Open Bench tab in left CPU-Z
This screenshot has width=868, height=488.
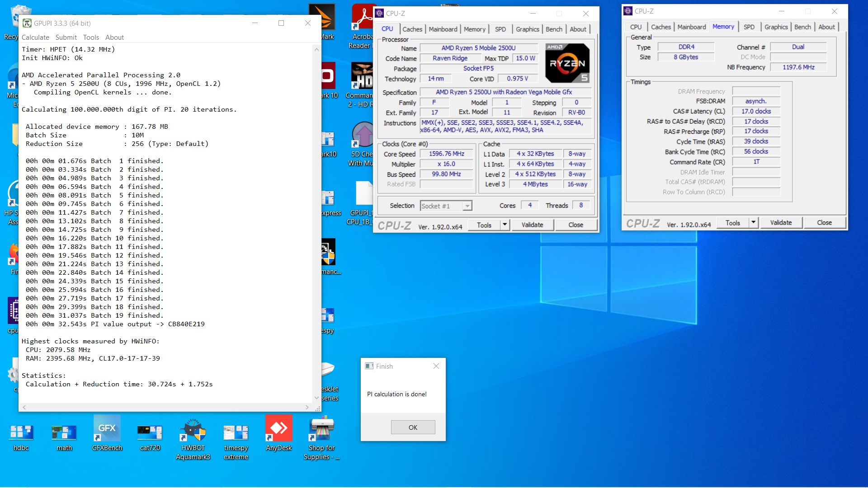click(554, 29)
